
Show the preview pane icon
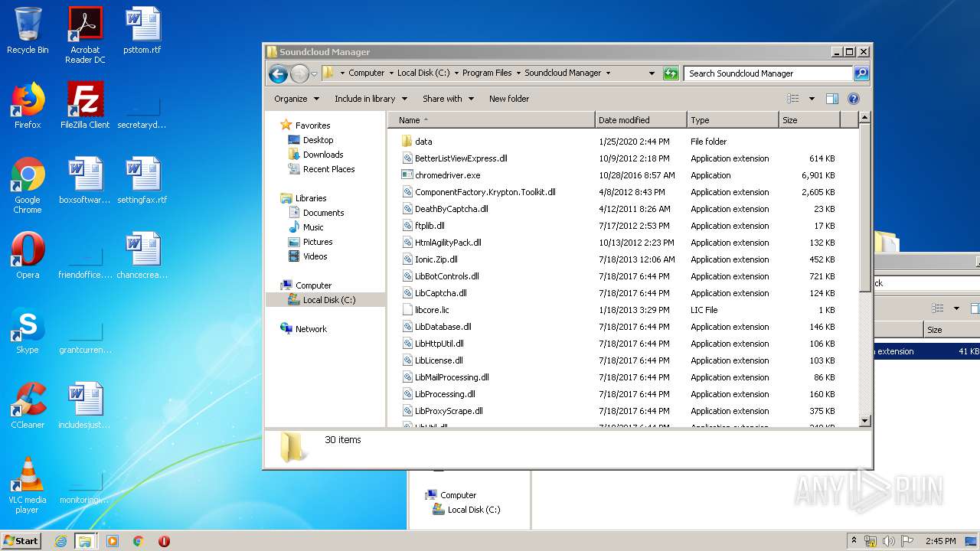tap(832, 99)
